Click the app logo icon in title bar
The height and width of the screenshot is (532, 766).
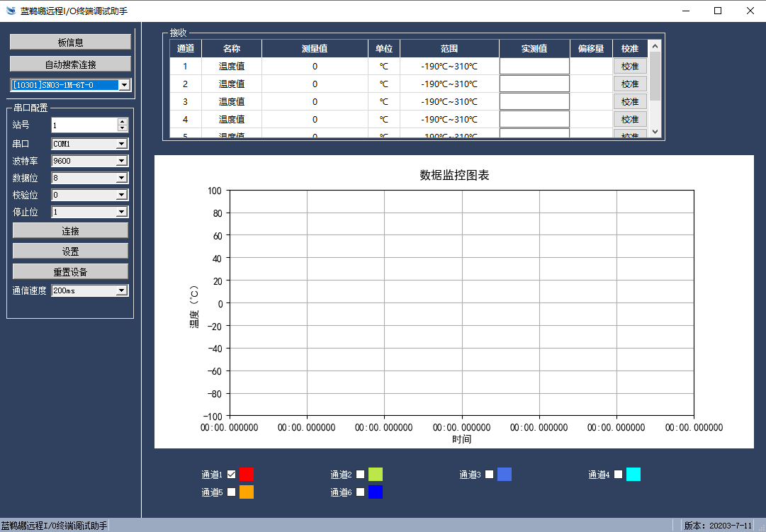pos(11,11)
